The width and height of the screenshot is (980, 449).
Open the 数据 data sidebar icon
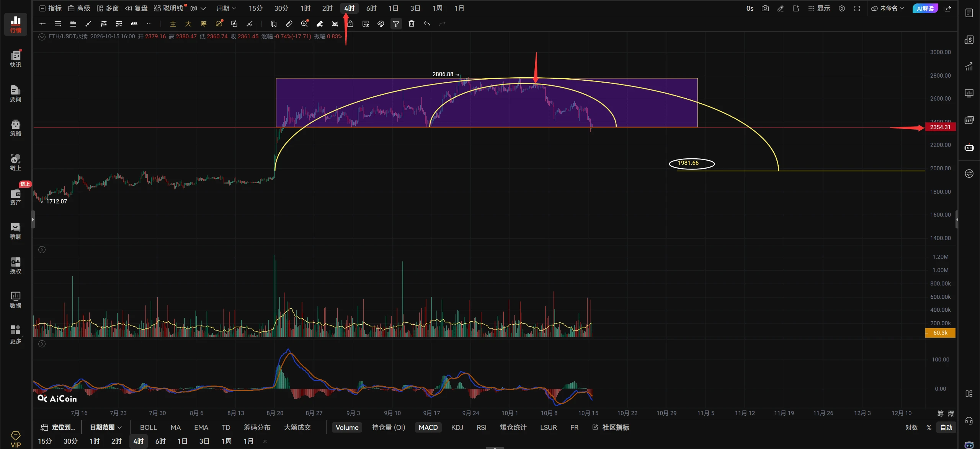(x=16, y=299)
